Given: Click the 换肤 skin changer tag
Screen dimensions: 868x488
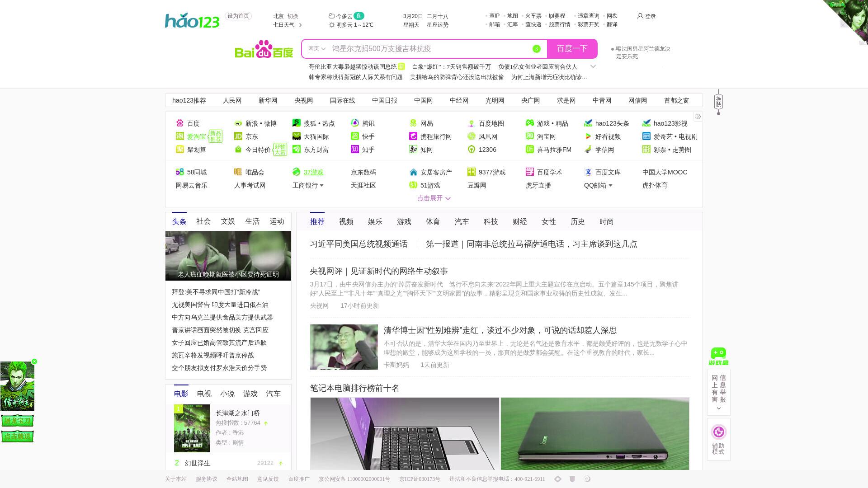Looking at the screenshot, I should click(x=718, y=102).
